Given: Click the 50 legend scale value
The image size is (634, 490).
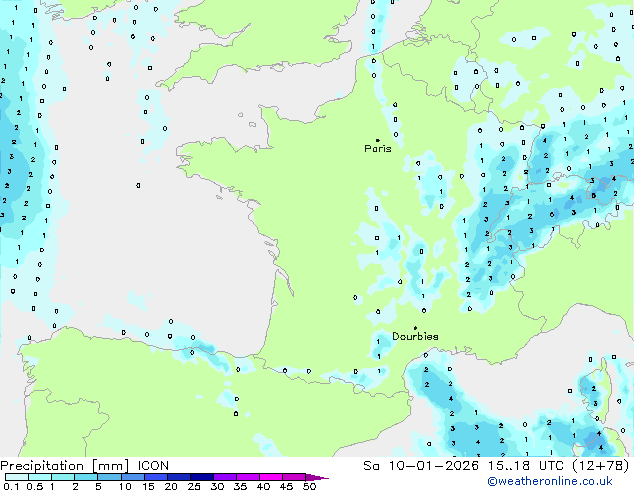Looking at the screenshot, I should point(309,486).
